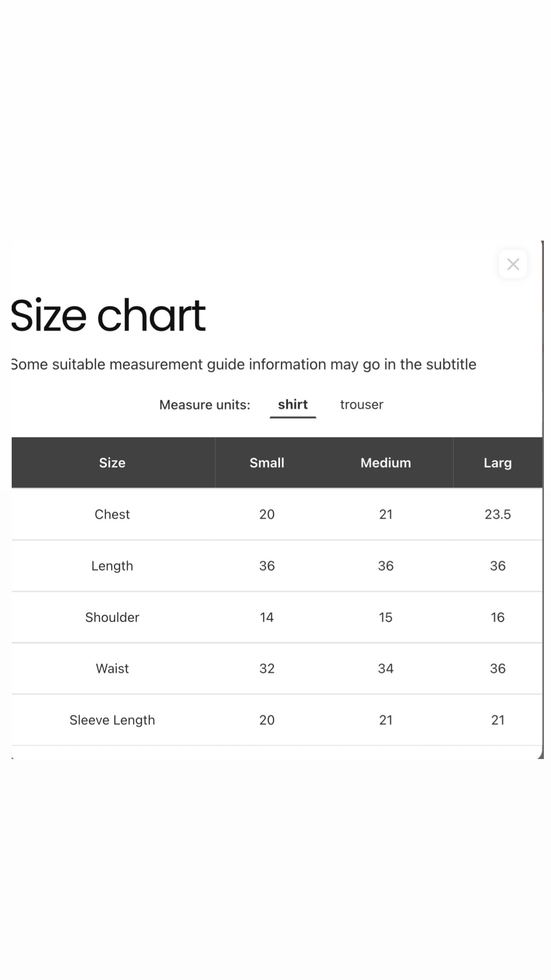Switch to the trouser tab
The height and width of the screenshot is (980, 551).
pos(361,404)
